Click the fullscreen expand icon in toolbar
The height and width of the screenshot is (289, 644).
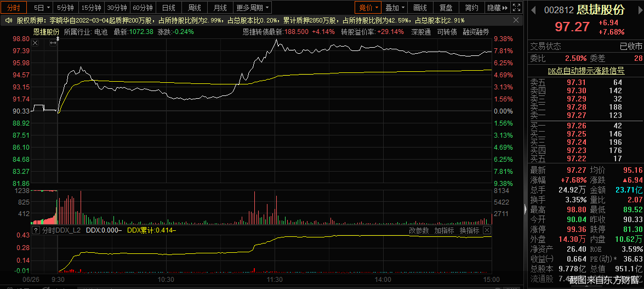pyautogui.click(x=517, y=8)
